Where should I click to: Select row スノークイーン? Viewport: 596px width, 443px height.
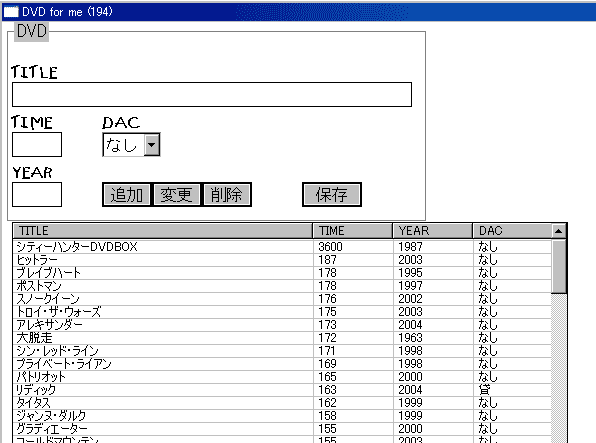coord(282,299)
